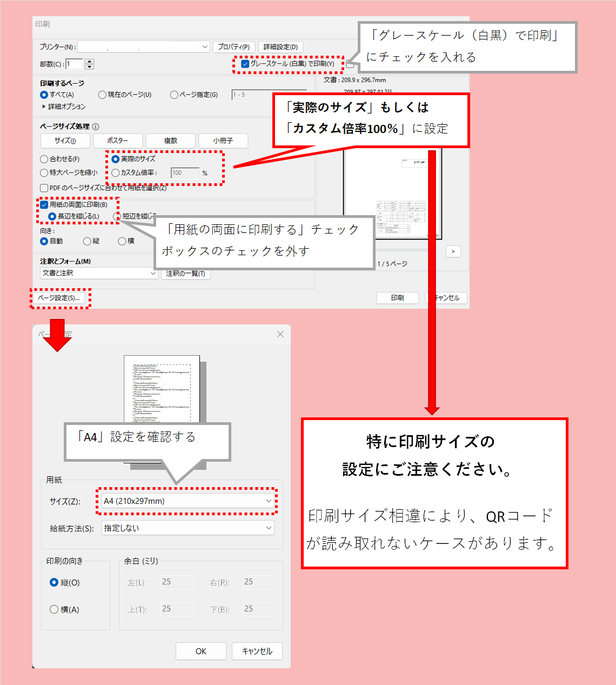Click the 印刷 button
The height and width of the screenshot is (685, 616).
tap(397, 298)
